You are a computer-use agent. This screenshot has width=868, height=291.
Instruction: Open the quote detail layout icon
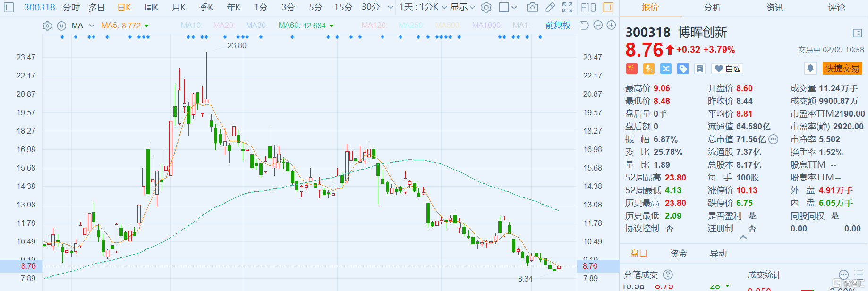(858, 33)
